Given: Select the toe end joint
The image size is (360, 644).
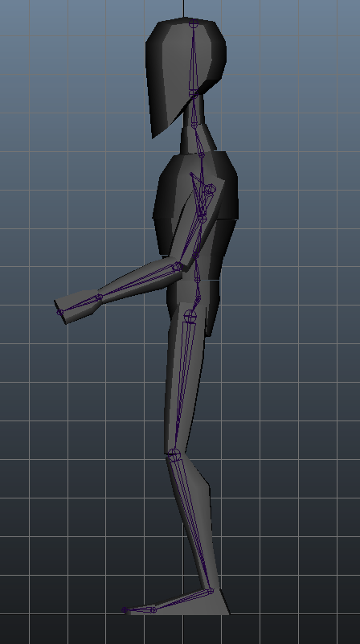Looking at the screenshot, I should coord(125,610).
